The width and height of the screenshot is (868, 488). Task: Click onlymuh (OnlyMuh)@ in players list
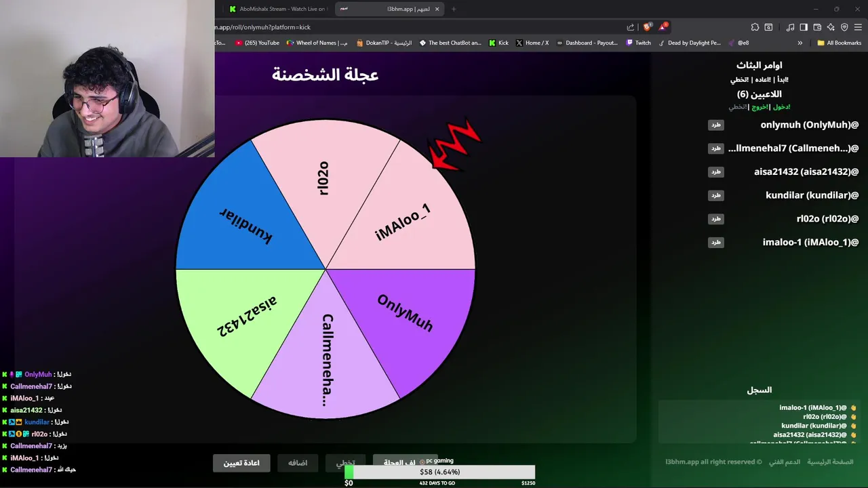coord(810,125)
